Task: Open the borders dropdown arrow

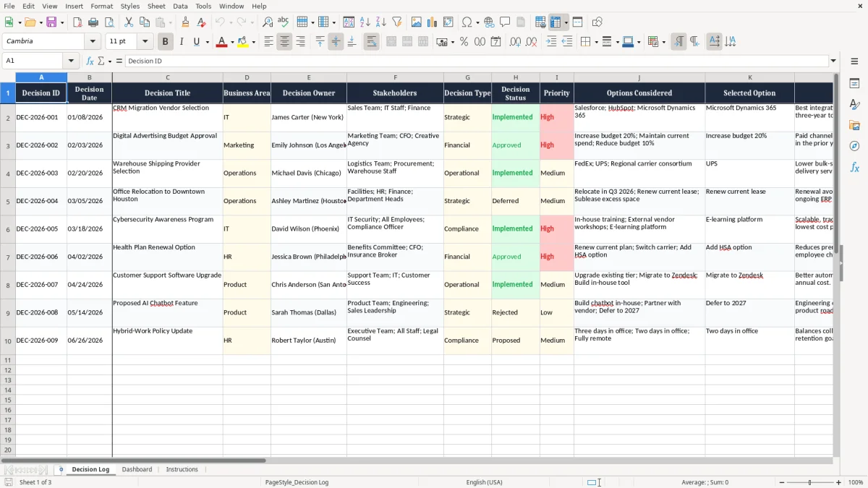Action: pos(595,42)
